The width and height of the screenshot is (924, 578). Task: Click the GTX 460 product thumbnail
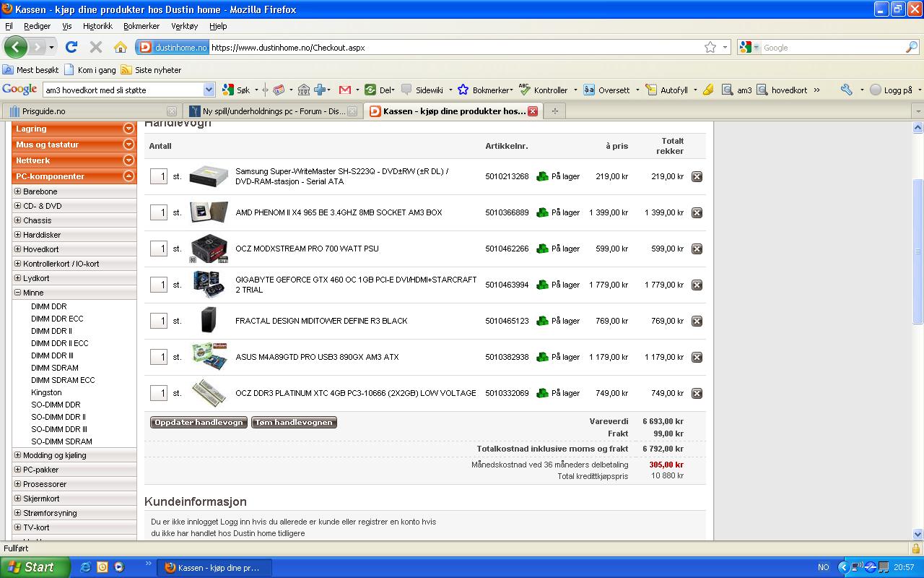click(x=209, y=285)
